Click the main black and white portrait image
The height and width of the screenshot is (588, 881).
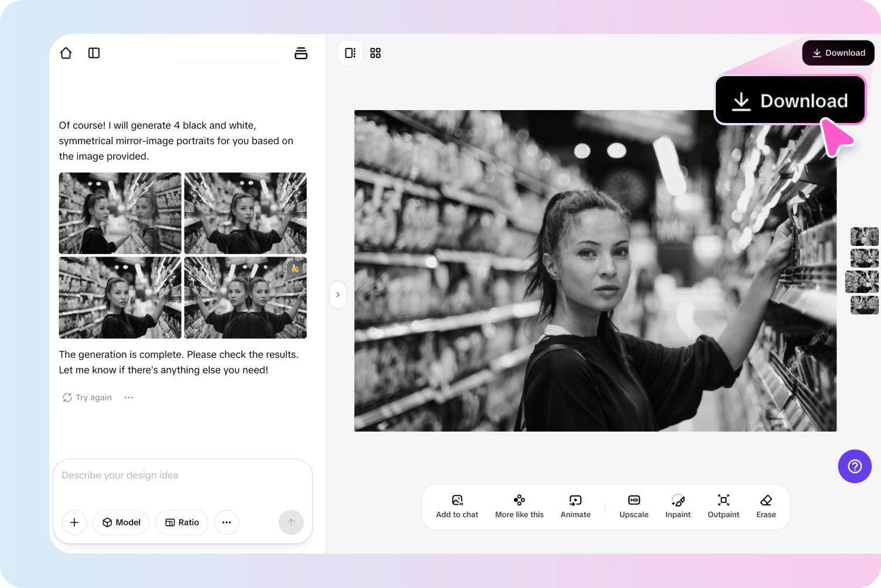click(x=595, y=271)
